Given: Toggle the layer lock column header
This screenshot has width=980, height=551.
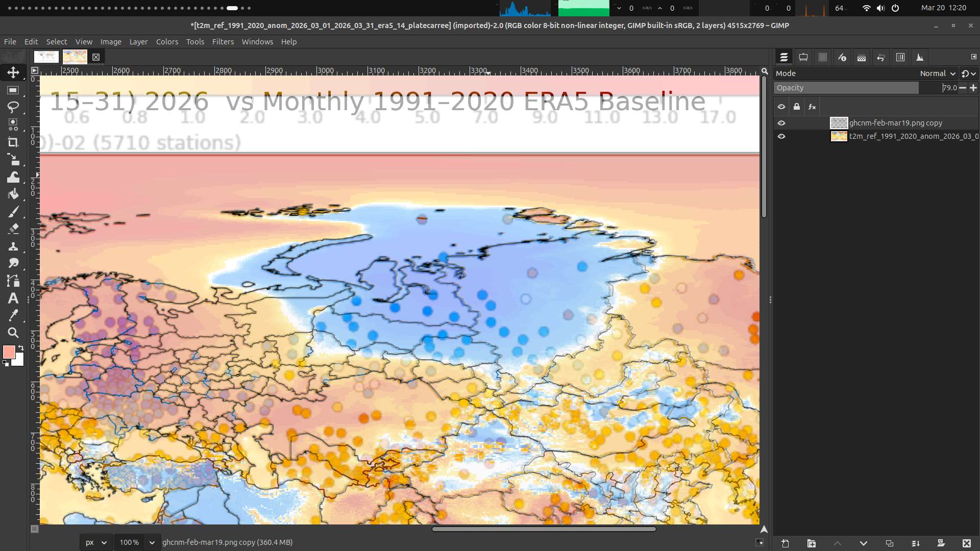Looking at the screenshot, I should [x=797, y=107].
